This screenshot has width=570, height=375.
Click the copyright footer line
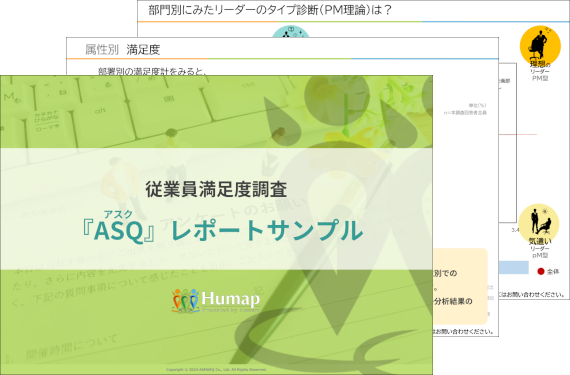click(216, 370)
